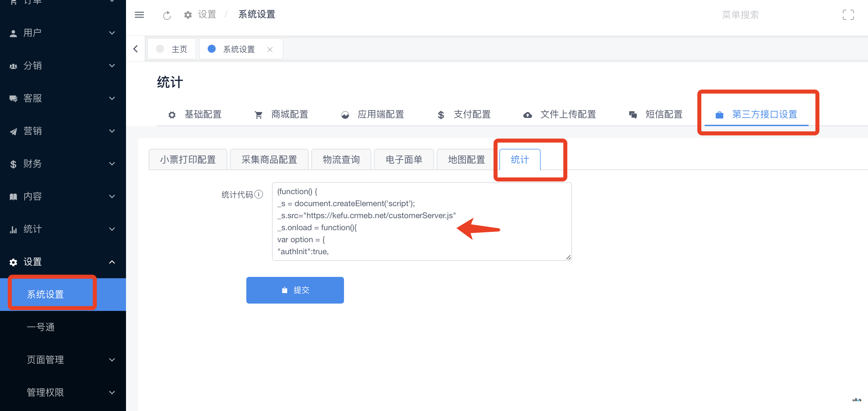This screenshot has height=411, width=868.
Task: Click the back arrow beside tabs
Action: pyautogui.click(x=135, y=49)
